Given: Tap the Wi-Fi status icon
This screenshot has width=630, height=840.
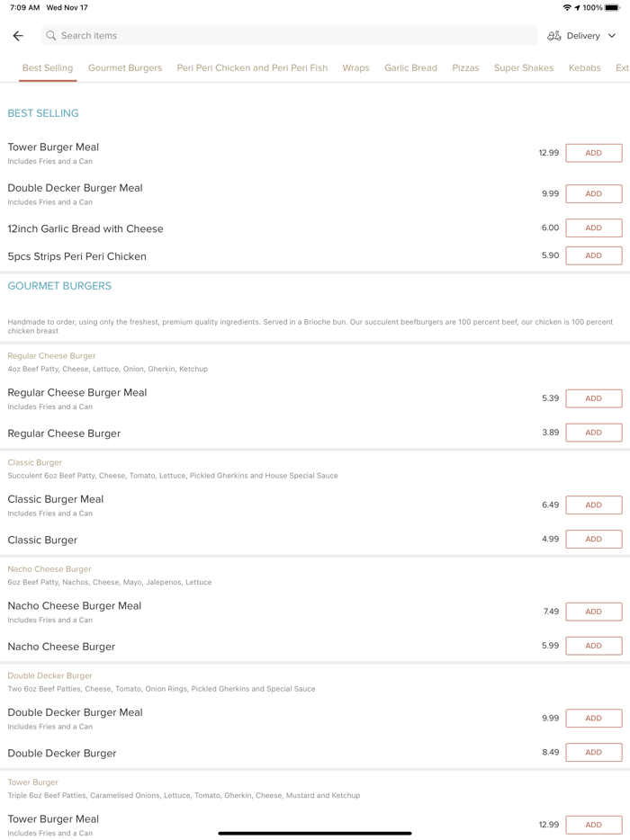Looking at the screenshot, I should [x=567, y=7].
